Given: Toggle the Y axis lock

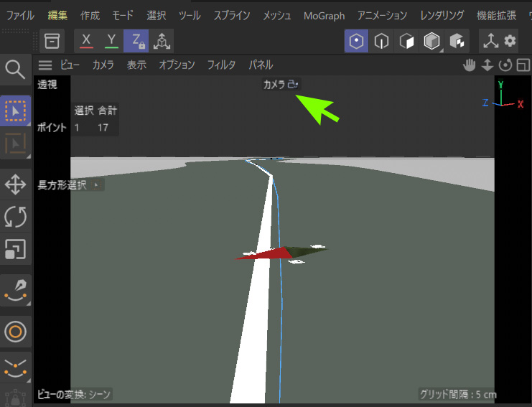Looking at the screenshot, I should pyautogui.click(x=111, y=41).
